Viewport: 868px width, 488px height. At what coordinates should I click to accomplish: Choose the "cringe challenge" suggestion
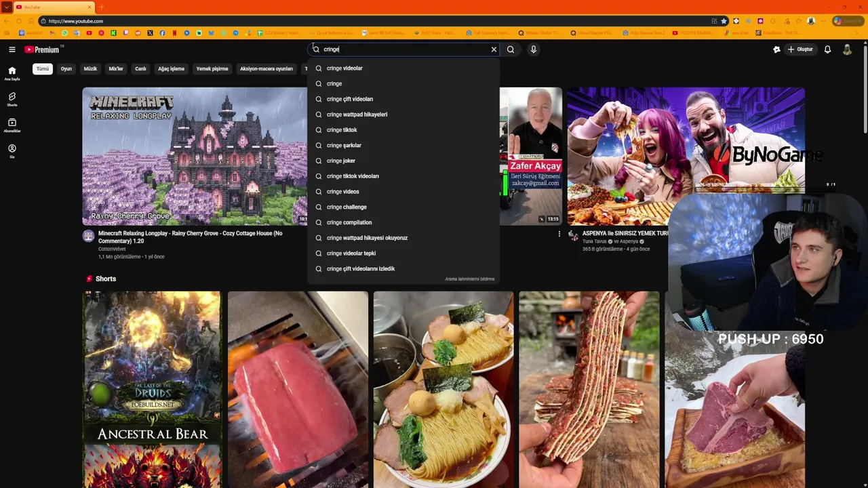point(403,207)
